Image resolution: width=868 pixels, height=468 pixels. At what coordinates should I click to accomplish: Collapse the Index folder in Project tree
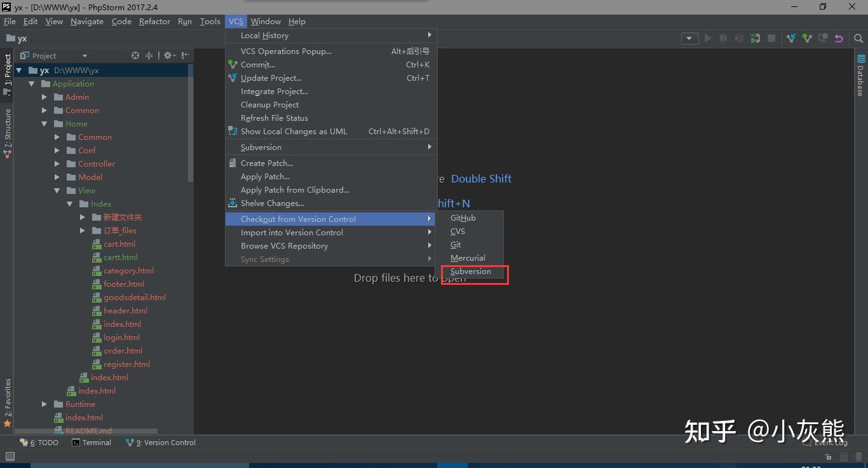pos(70,203)
